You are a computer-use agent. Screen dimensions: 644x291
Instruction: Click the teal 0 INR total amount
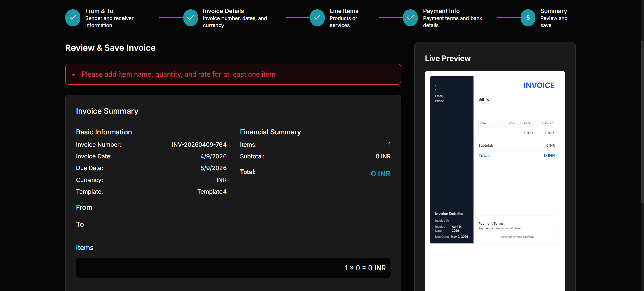pos(381,174)
